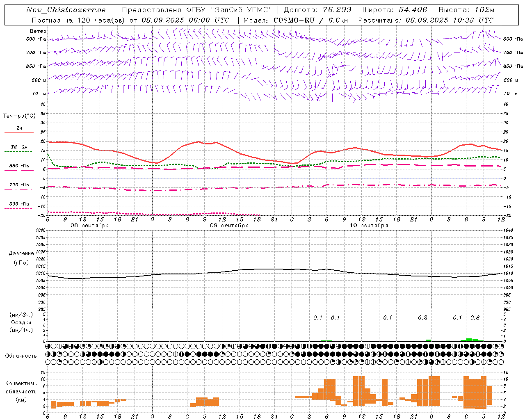Click the tallest green precipitation bar
The image size is (525, 420).
(469, 340)
